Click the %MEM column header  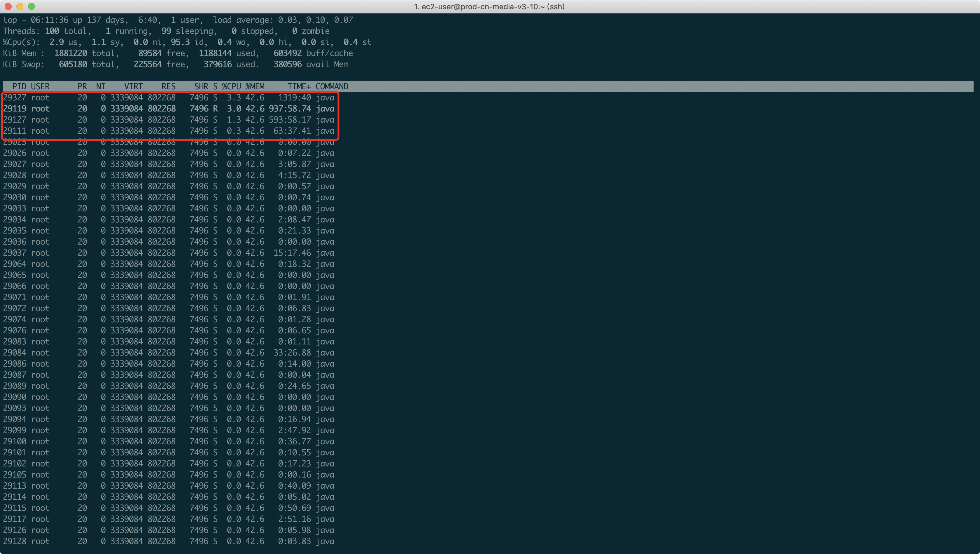tap(255, 86)
